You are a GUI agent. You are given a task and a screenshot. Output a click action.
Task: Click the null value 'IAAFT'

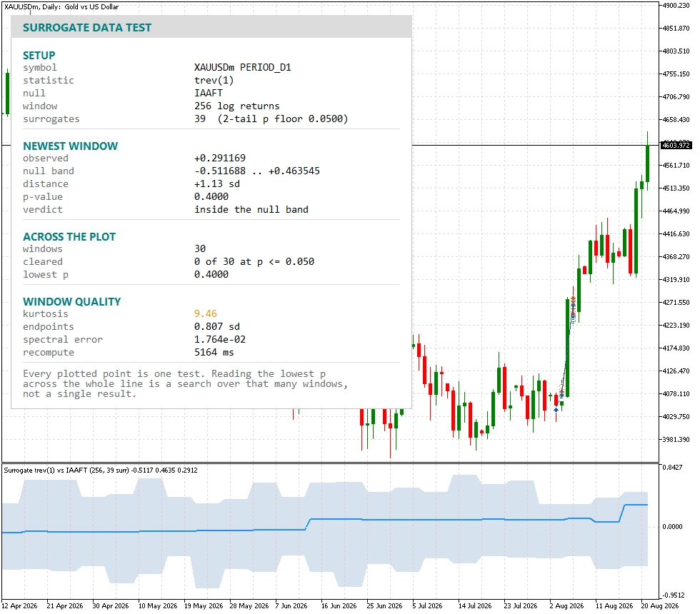pos(209,94)
